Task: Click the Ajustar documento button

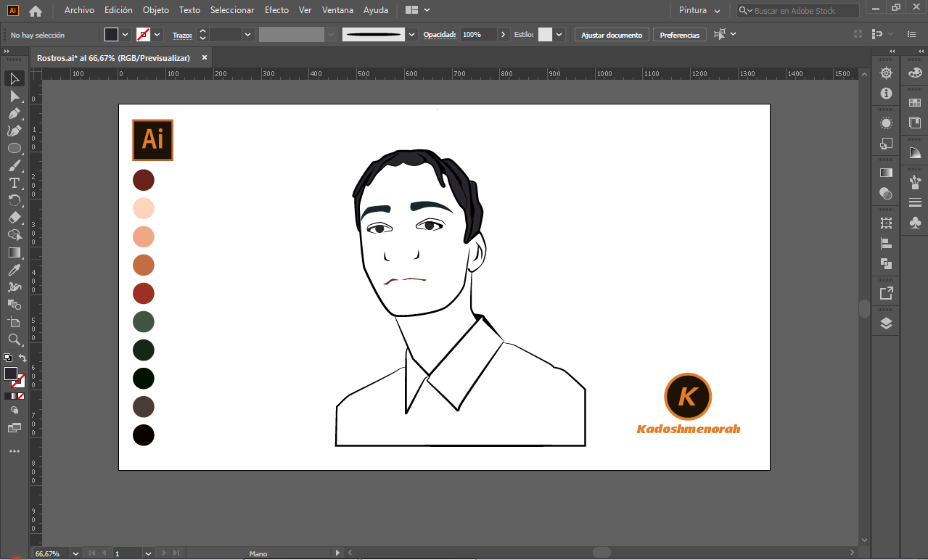Action: click(x=611, y=35)
